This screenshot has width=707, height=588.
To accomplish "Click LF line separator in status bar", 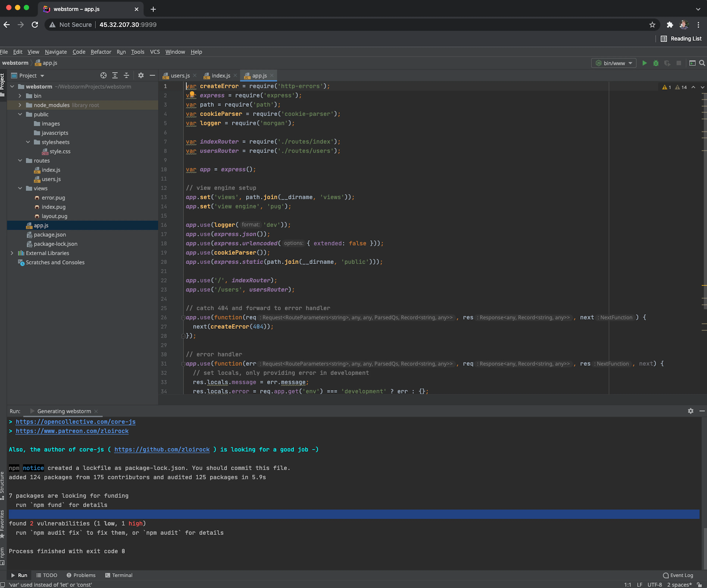I will pyautogui.click(x=639, y=585).
